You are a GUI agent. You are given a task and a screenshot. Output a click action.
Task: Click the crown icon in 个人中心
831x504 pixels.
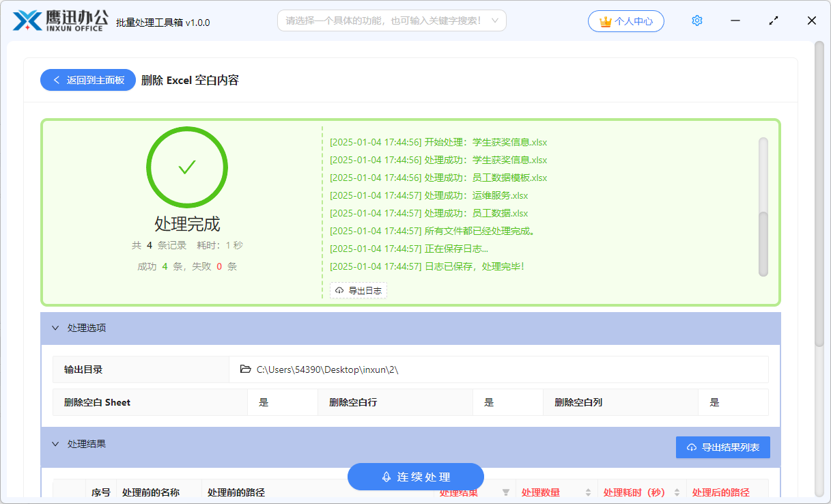[x=605, y=20]
